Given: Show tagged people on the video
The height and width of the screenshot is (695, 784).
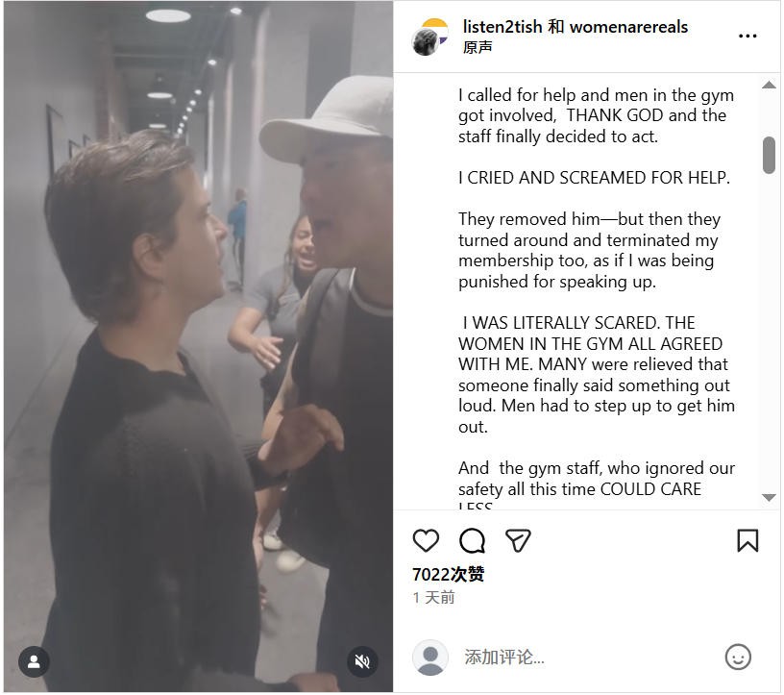Looking at the screenshot, I should coord(34,661).
